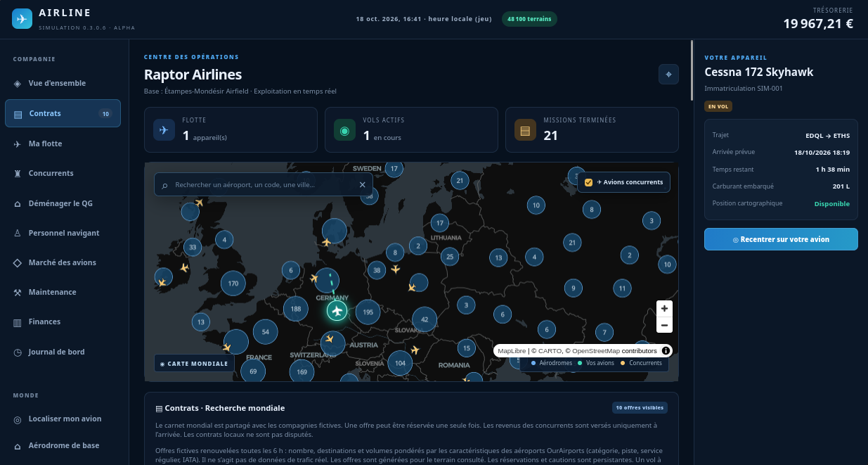Click the Airline app logo icon
This screenshot has height=465, width=868.
click(22, 19)
